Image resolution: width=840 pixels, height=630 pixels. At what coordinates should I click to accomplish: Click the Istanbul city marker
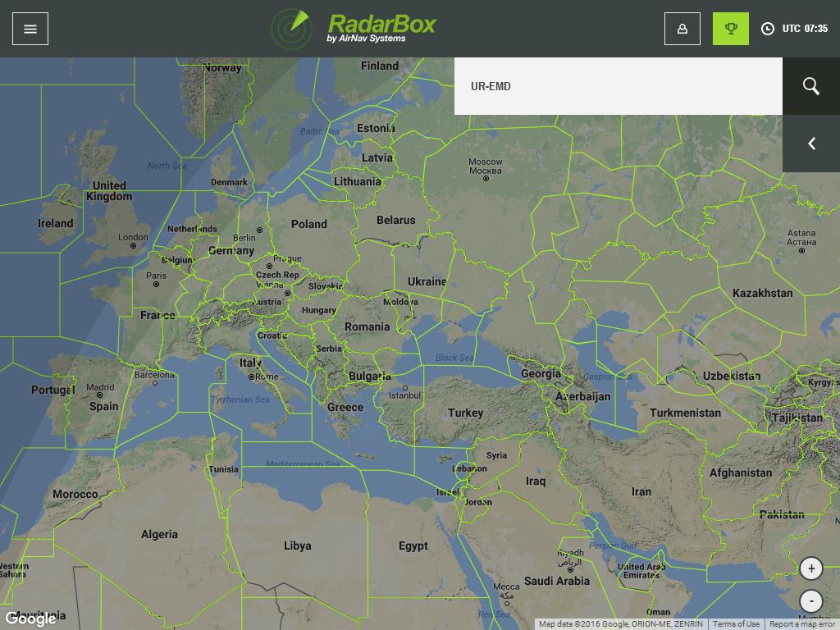(405, 388)
